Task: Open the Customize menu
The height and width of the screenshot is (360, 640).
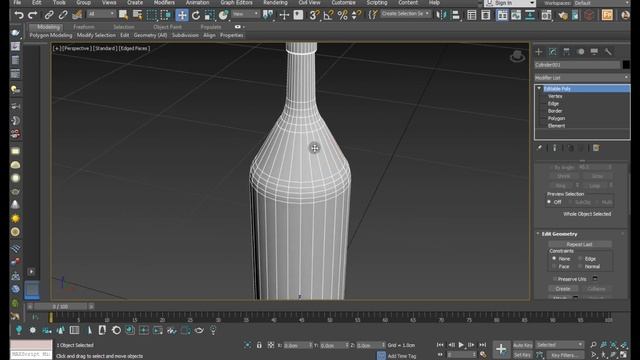Action: click(x=343, y=2)
